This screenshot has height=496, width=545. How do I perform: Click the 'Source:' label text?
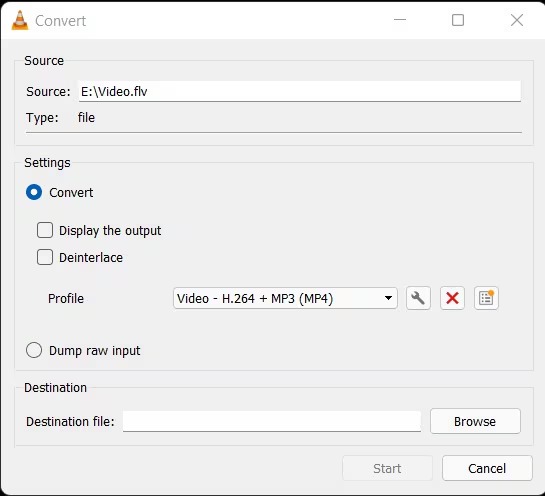tap(48, 91)
